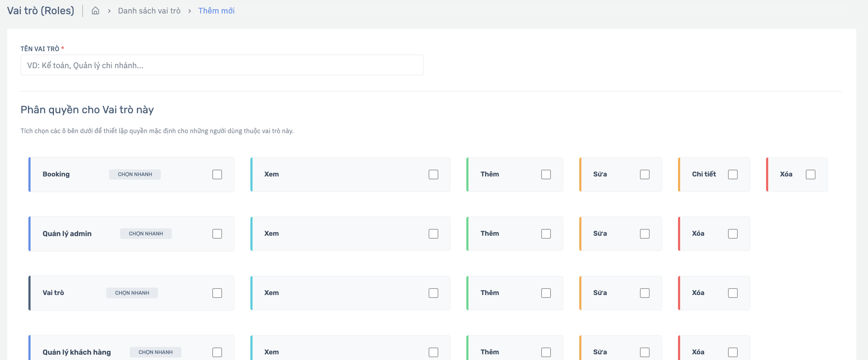Check Chi tiết permission for Booking
The image size is (868, 360).
(x=733, y=174)
